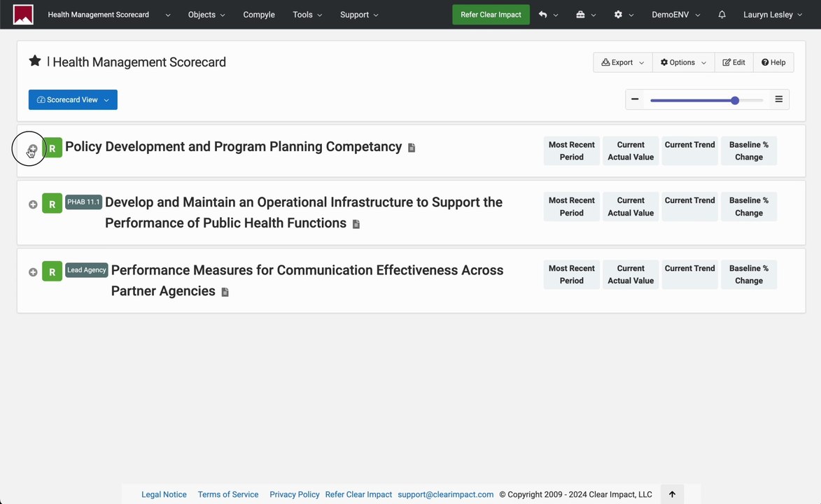Click green R badge for Policy Development

point(52,148)
